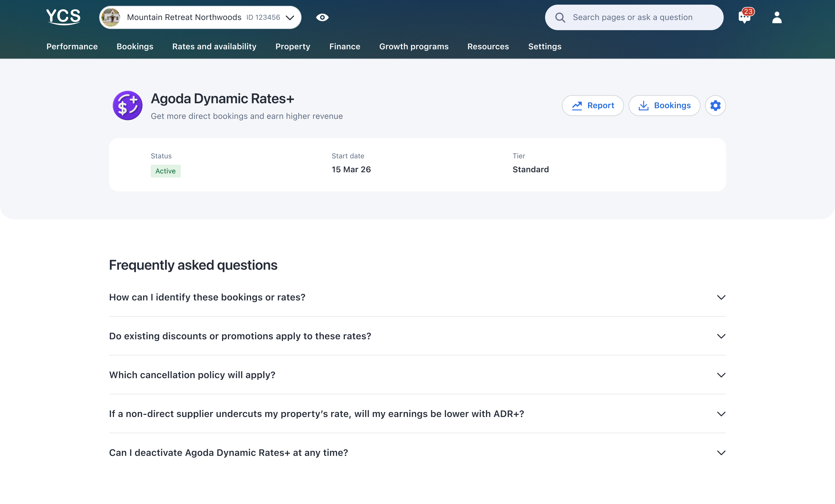Open Rates and availability menu
835x504 pixels.
click(x=214, y=46)
